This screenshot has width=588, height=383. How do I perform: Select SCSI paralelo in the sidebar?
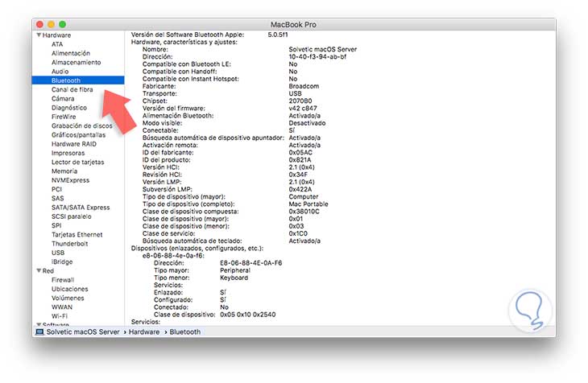click(x=71, y=216)
